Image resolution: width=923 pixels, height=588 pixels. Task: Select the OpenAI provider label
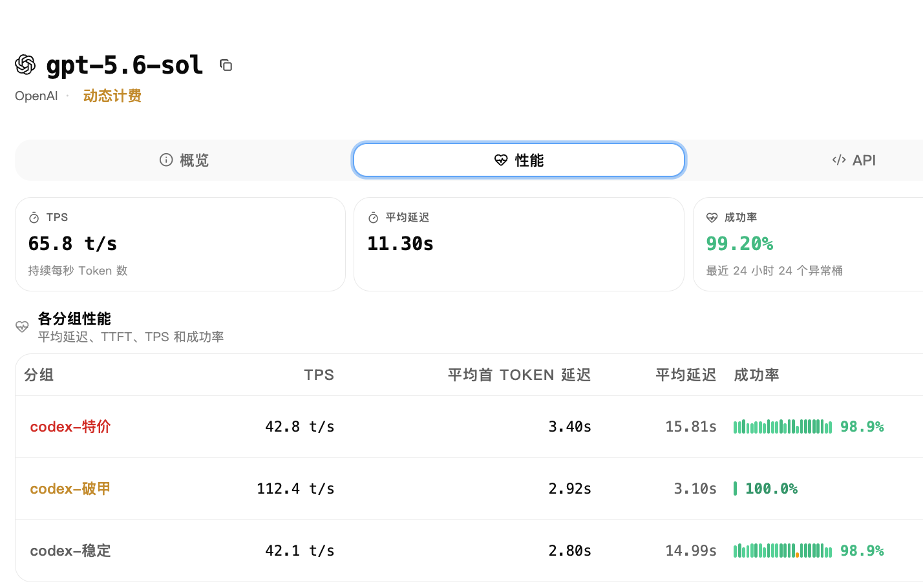click(36, 96)
